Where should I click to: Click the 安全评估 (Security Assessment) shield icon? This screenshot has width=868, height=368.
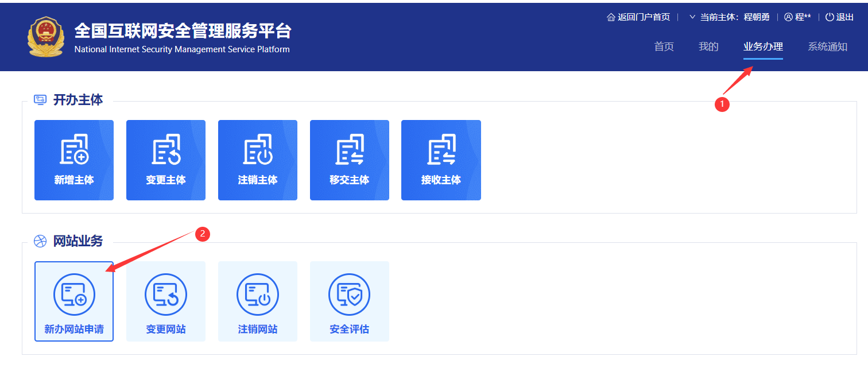[x=349, y=301]
